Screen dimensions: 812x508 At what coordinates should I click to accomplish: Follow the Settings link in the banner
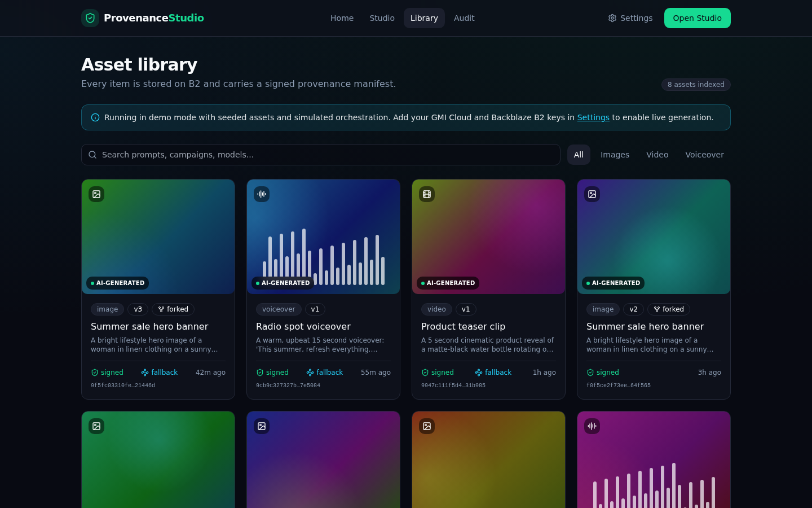click(593, 117)
